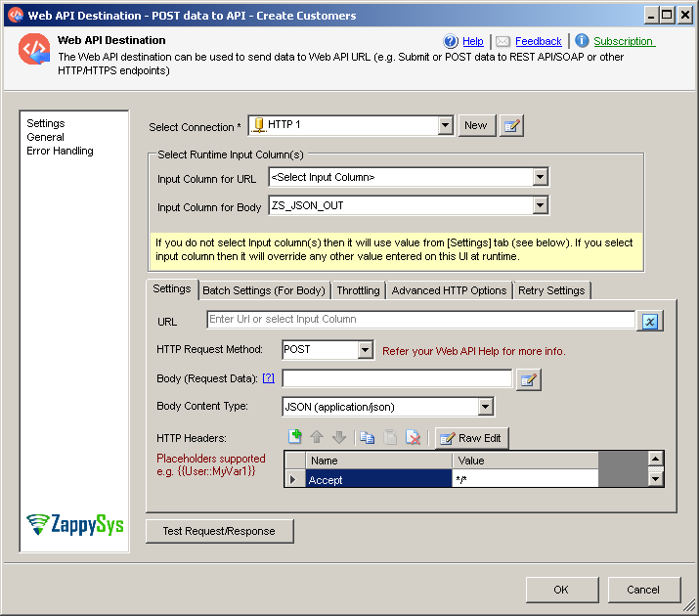Screen dimensions: 699x616
Task: Click into the URL input field
Action: [x=420, y=320]
